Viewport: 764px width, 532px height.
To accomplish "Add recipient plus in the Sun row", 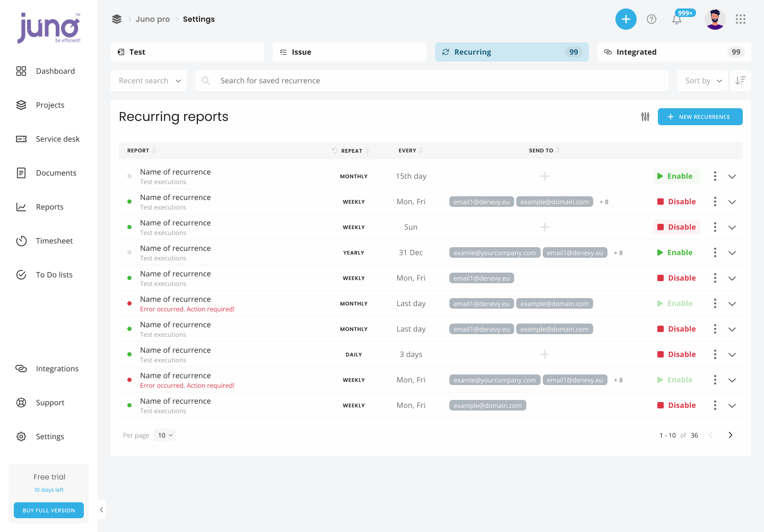I will (x=545, y=227).
